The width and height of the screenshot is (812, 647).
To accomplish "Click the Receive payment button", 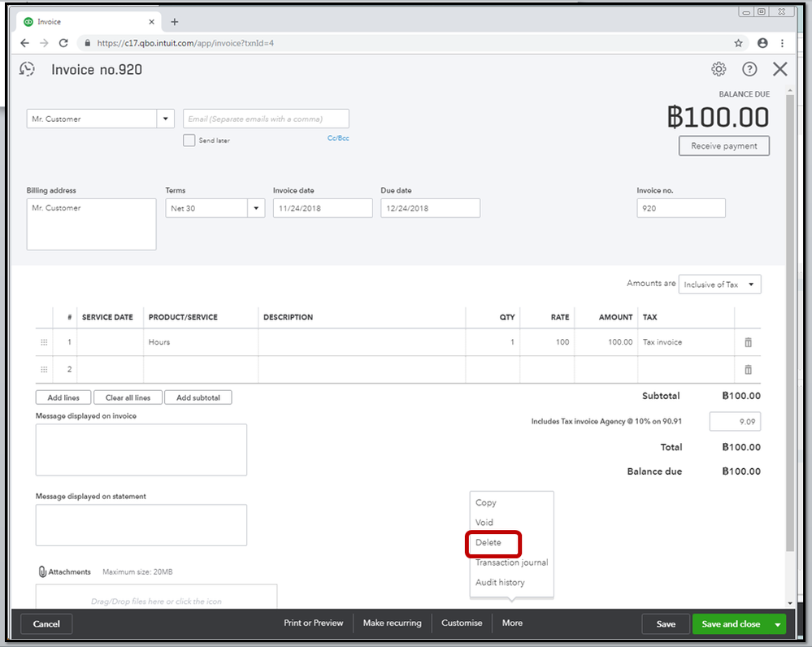I will 724,146.
